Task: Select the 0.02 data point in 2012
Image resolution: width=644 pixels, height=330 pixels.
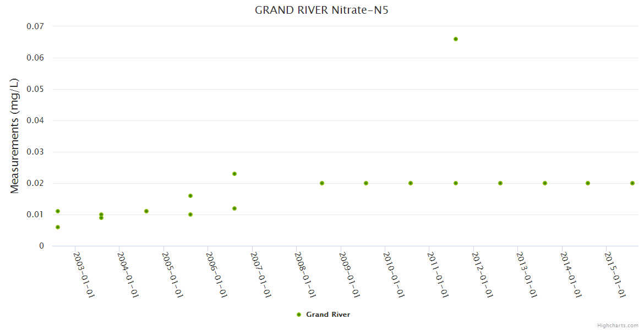Action: (500, 183)
